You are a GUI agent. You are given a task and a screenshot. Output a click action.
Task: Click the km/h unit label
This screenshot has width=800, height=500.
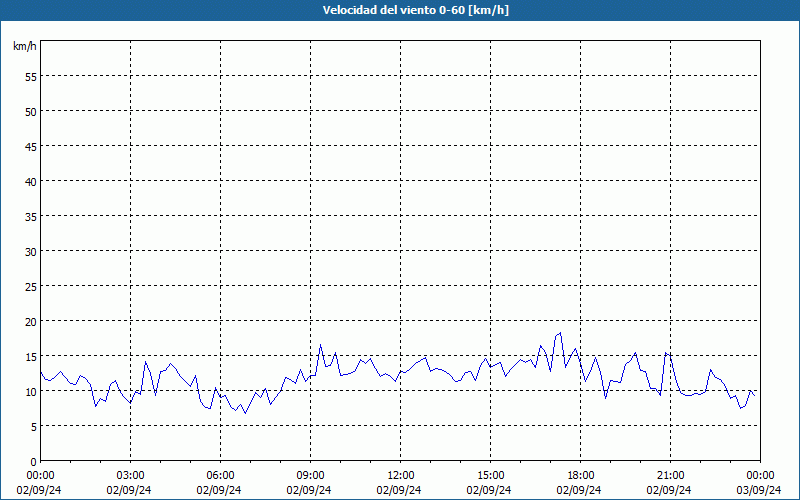pyautogui.click(x=24, y=46)
